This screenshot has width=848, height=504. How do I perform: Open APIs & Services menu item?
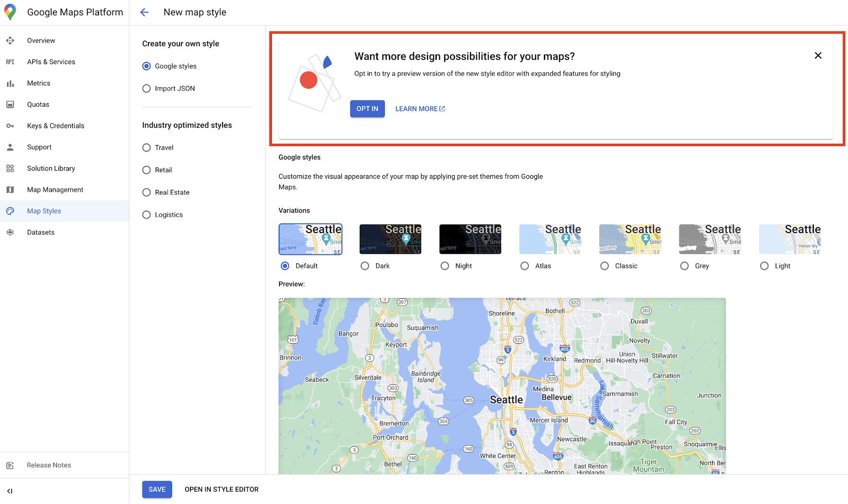click(64, 62)
